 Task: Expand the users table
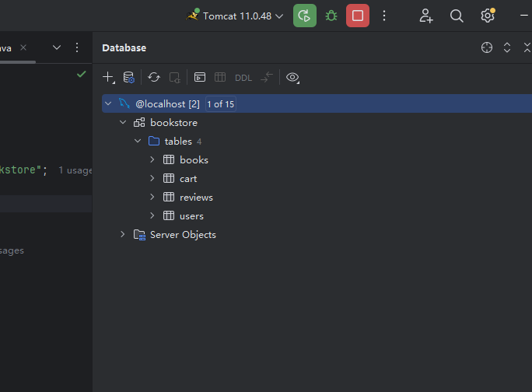(152, 215)
